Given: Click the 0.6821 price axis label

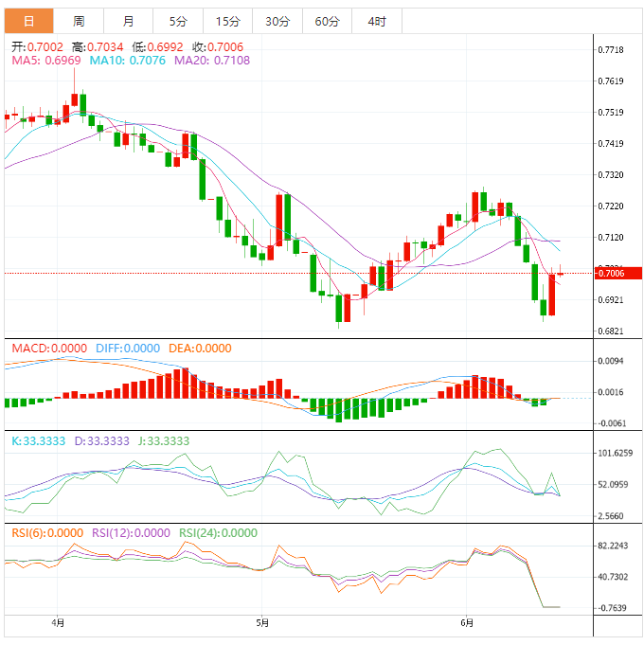Looking at the screenshot, I should [x=611, y=331].
